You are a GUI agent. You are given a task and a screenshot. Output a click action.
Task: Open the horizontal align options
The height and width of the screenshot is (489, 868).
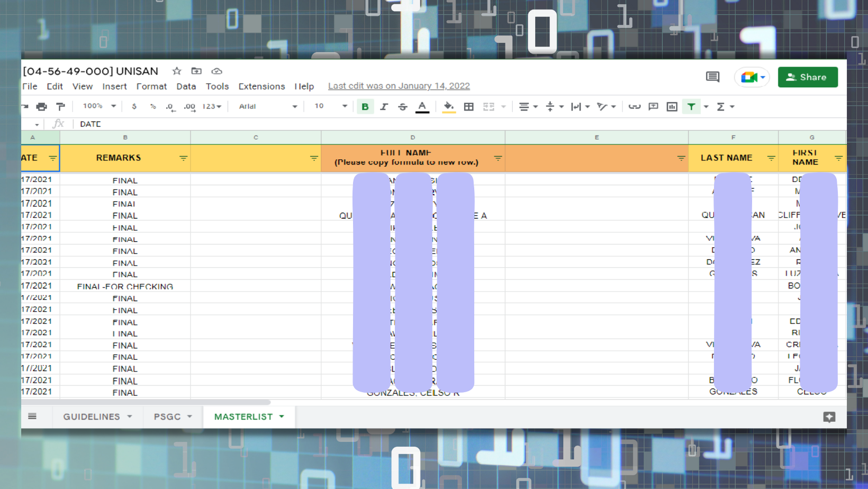point(528,106)
